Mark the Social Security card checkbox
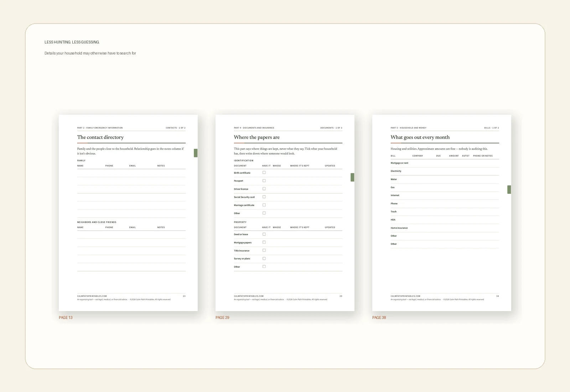Image resolution: width=570 pixels, height=392 pixels. point(264,197)
